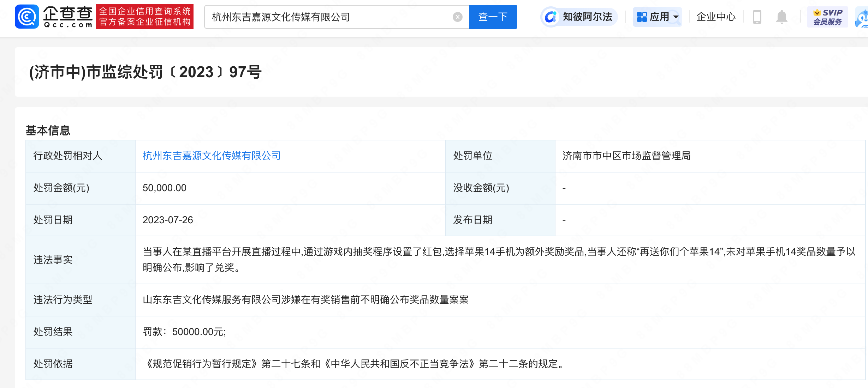
Task: Click the 处罚依据 label cell
Action: [x=81, y=364]
